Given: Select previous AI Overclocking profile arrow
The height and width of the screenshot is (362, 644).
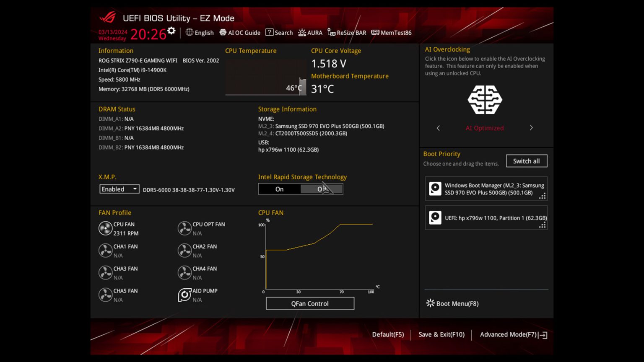Looking at the screenshot, I should click(439, 128).
